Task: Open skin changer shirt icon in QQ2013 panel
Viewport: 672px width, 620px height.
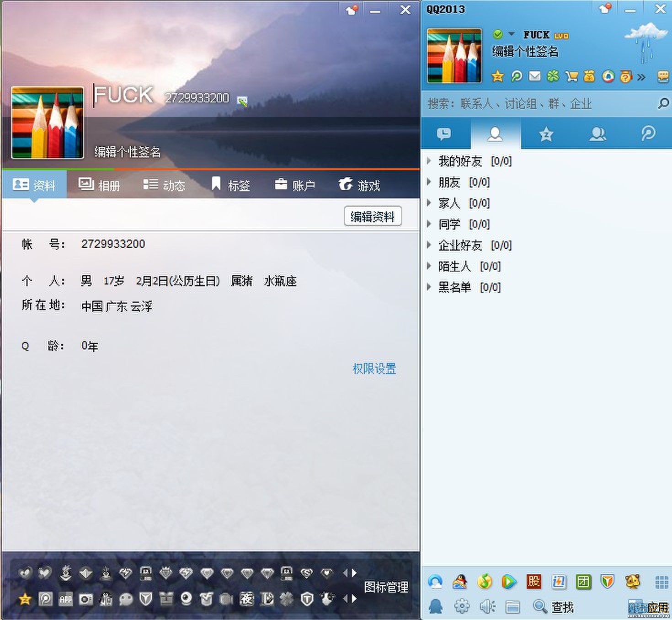Action: (x=605, y=9)
